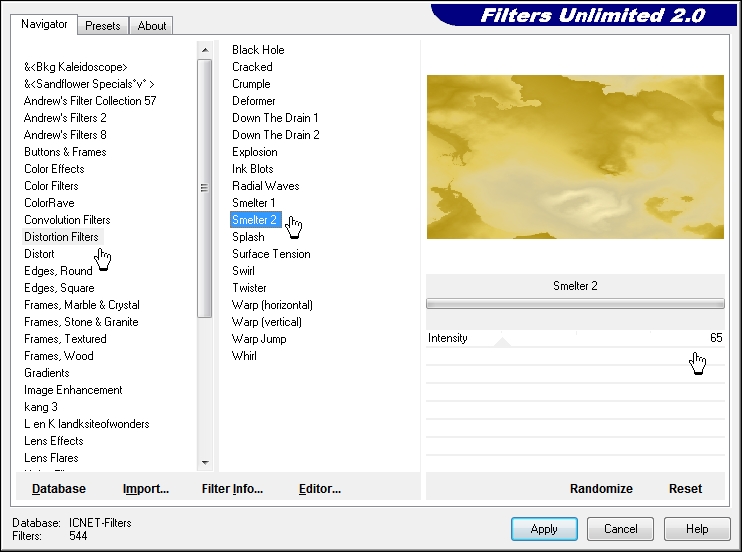Select the Navigator tab
742x552 pixels.
tap(44, 24)
